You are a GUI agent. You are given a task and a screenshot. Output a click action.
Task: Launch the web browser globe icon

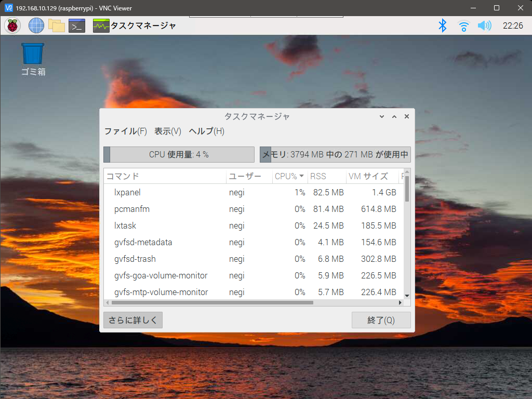click(36, 25)
